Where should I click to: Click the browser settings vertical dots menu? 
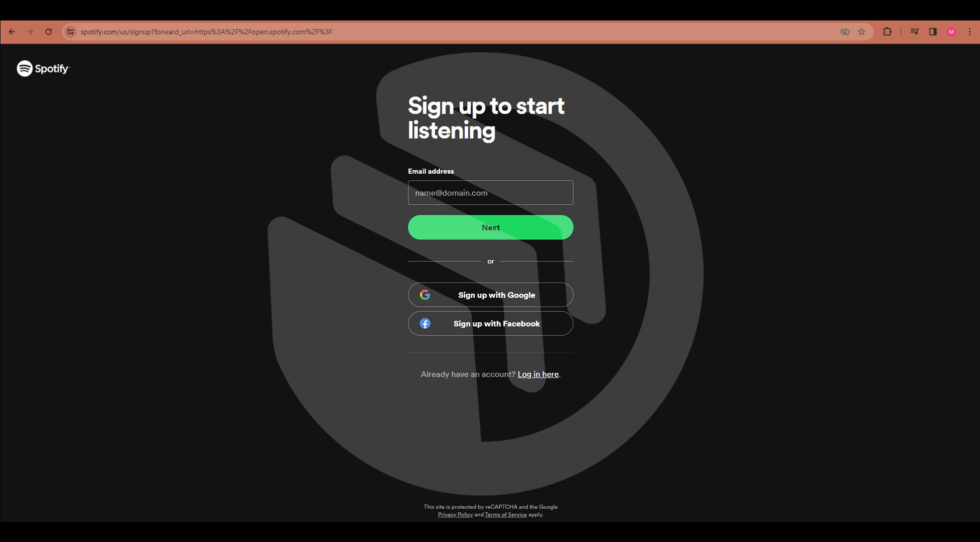coord(970,31)
